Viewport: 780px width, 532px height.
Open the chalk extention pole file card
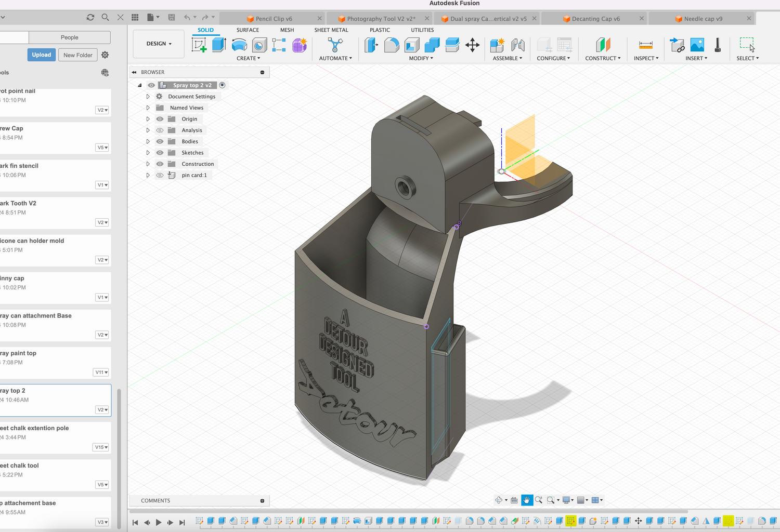pos(55,437)
